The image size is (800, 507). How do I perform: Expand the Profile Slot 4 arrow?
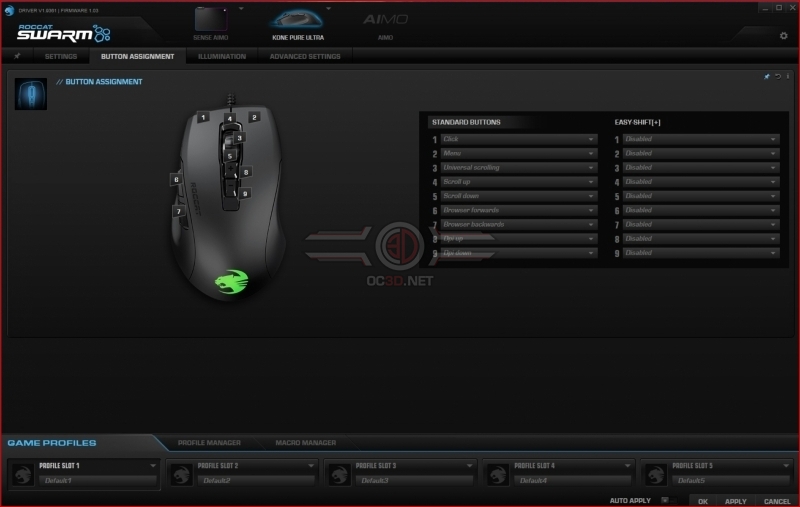click(x=628, y=466)
